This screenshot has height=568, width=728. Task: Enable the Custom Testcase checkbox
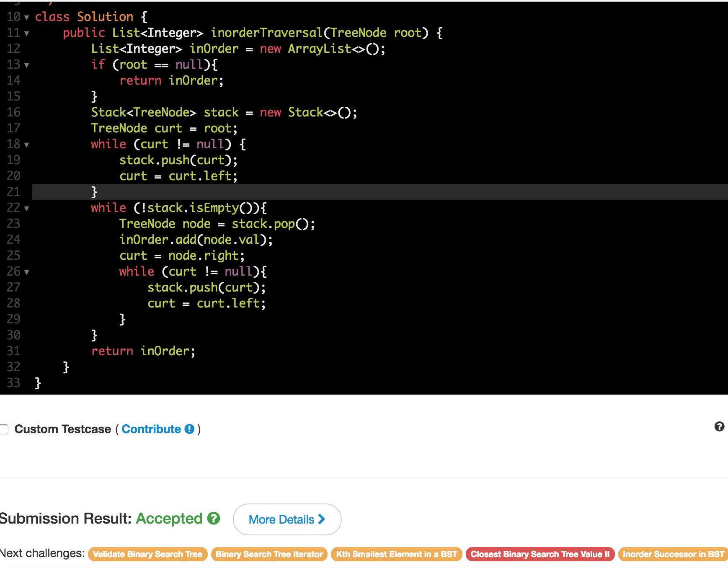click(x=4, y=429)
